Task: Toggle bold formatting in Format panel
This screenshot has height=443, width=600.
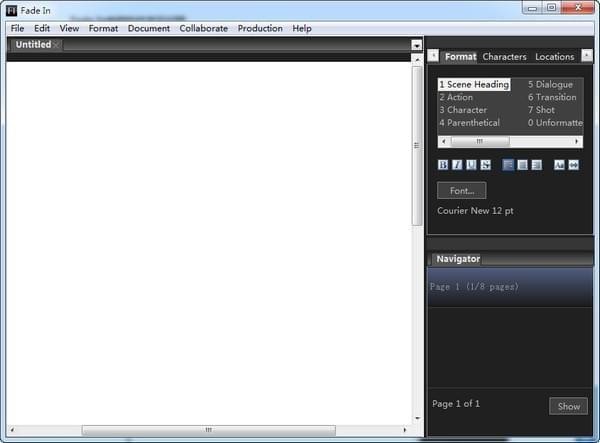Action: [x=443, y=164]
